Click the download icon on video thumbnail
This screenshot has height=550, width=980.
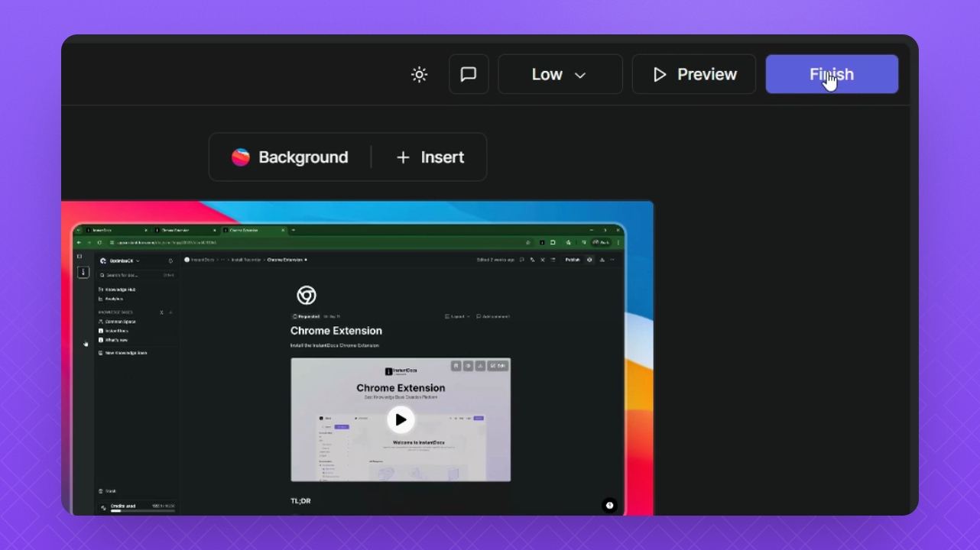[480, 366]
